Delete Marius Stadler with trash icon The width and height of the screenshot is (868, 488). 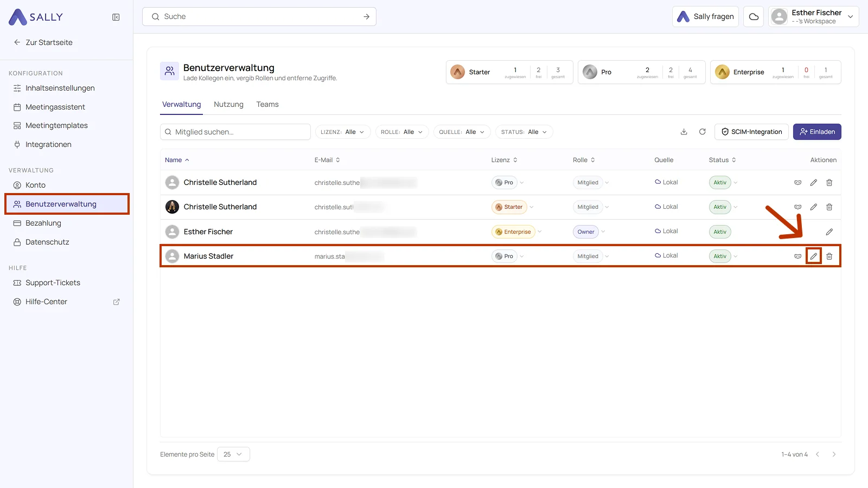pyautogui.click(x=829, y=256)
